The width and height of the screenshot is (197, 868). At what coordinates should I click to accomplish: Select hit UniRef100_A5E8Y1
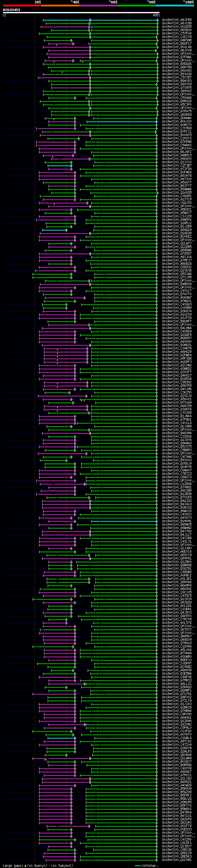click(x=177, y=210)
